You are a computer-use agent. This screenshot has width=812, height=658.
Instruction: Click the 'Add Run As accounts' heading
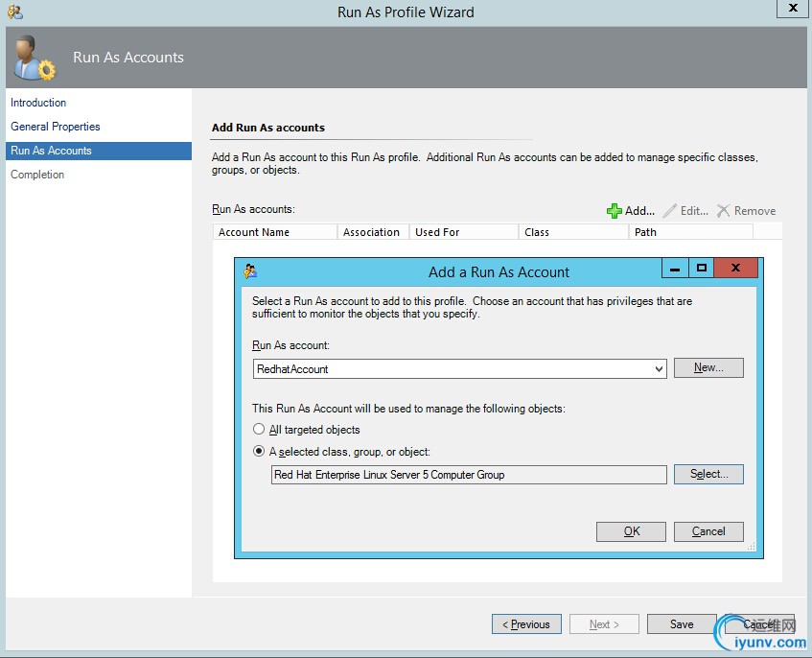(268, 128)
